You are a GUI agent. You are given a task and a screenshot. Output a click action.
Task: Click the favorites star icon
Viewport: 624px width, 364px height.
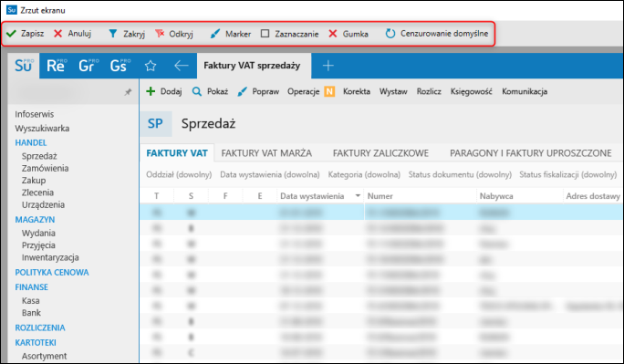point(151,66)
